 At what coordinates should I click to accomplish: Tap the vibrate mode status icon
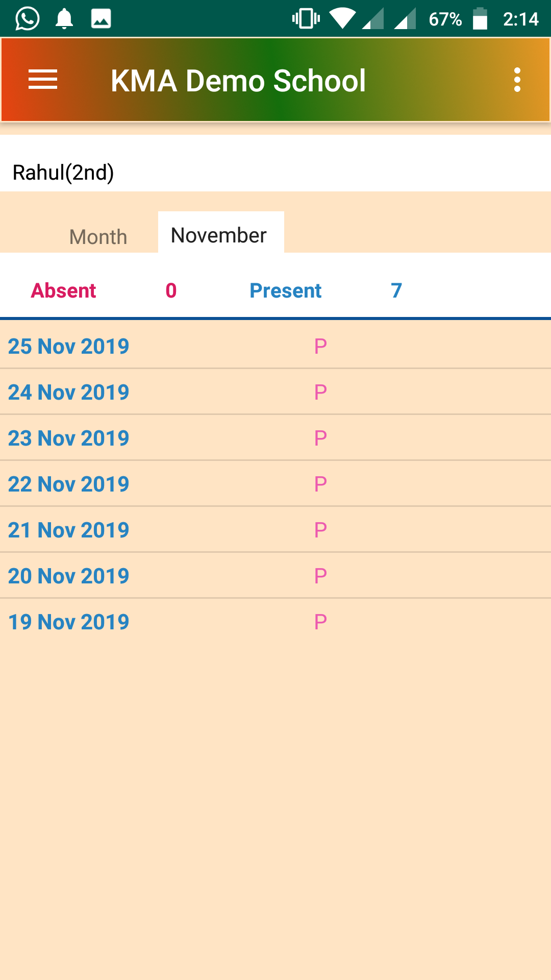coord(306,19)
